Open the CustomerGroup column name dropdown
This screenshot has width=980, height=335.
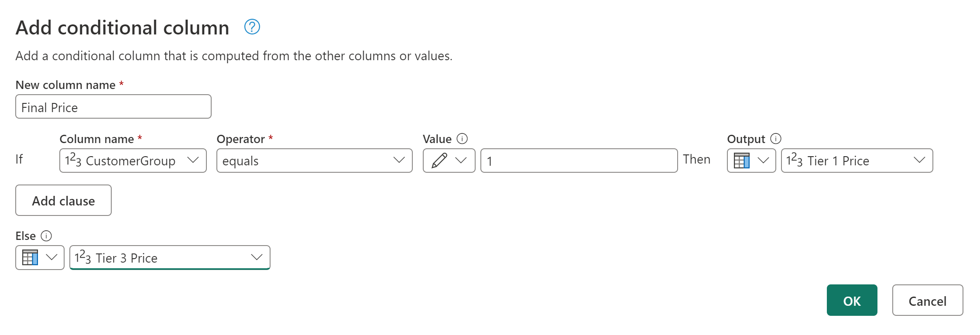coord(193,161)
